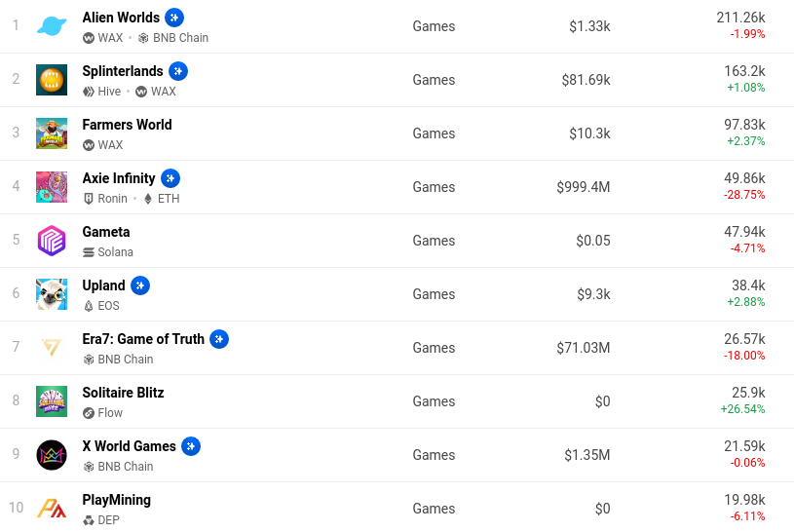Click the Alien Worlds planet logo
794x532 pixels.
[52, 26]
